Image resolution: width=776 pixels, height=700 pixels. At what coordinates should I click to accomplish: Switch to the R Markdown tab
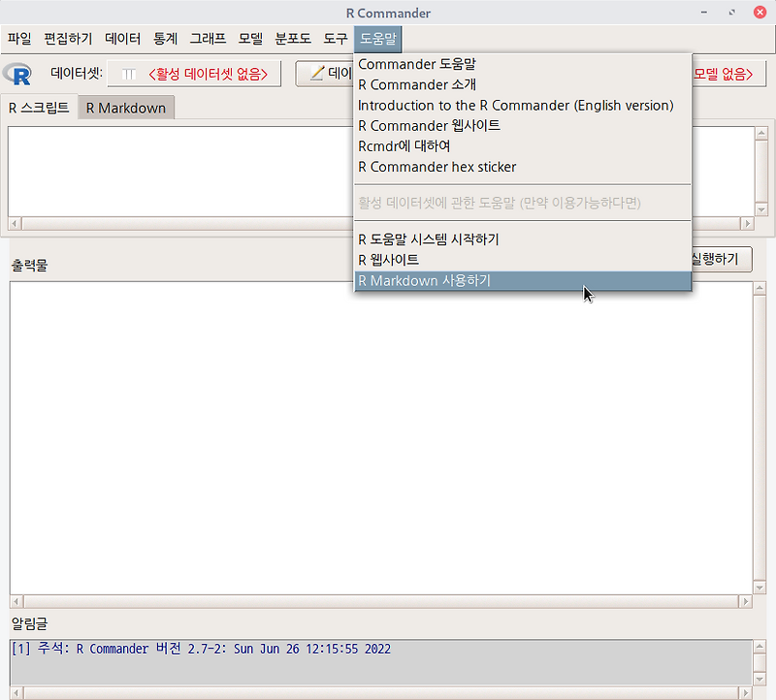pos(125,108)
